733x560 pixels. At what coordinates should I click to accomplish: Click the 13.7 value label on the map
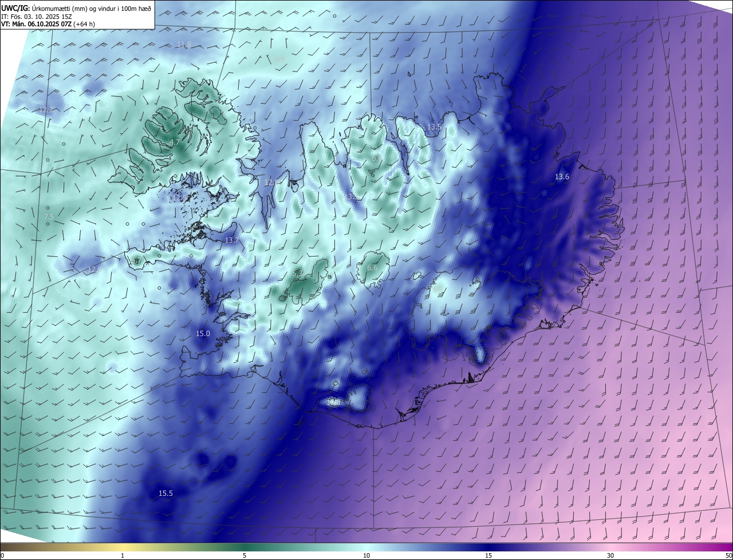(x=231, y=240)
